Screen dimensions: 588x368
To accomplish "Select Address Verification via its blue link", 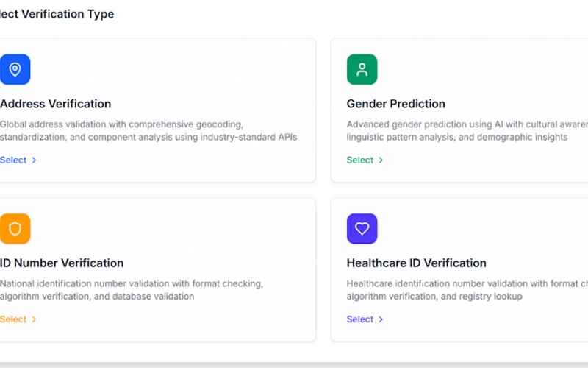I will (x=13, y=160).
